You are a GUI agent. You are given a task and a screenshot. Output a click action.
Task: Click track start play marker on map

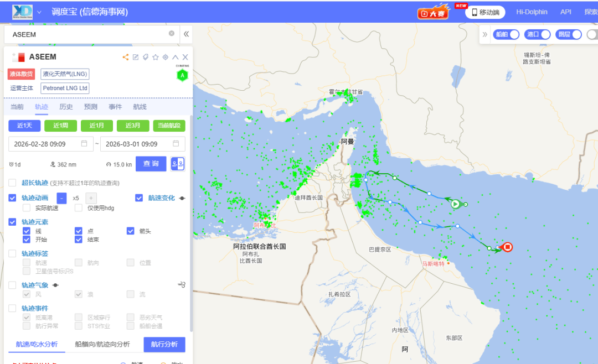coord(455,204)
